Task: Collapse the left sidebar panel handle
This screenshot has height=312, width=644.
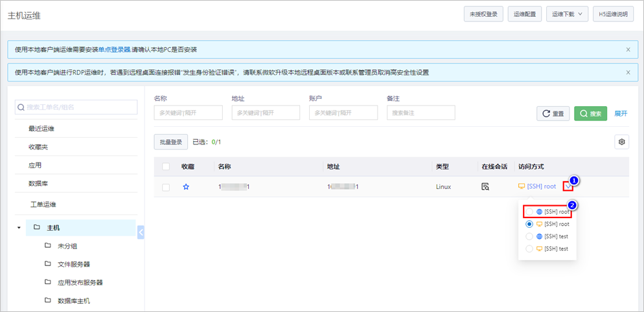Action: click(x=141, y=230)
